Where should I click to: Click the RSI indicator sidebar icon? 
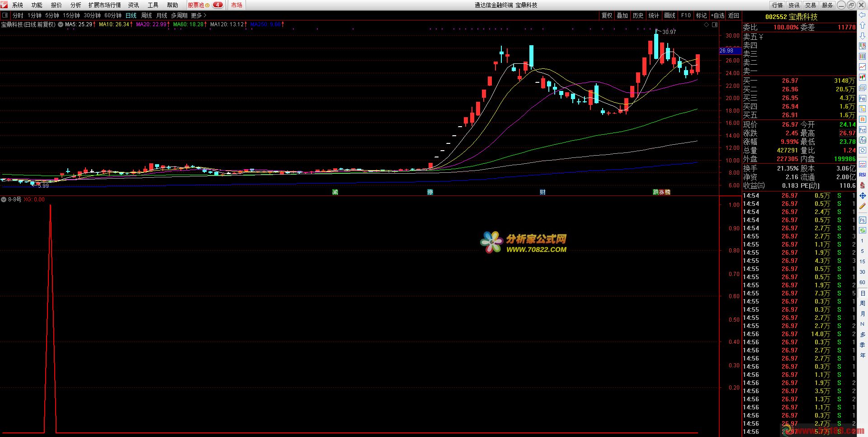click(862, 175)
